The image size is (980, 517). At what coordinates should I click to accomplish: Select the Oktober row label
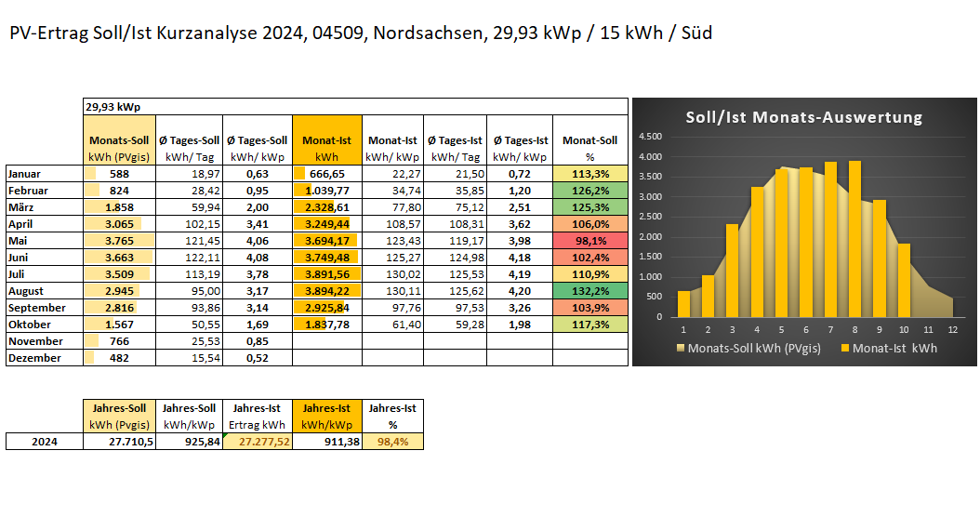(45, 325)
